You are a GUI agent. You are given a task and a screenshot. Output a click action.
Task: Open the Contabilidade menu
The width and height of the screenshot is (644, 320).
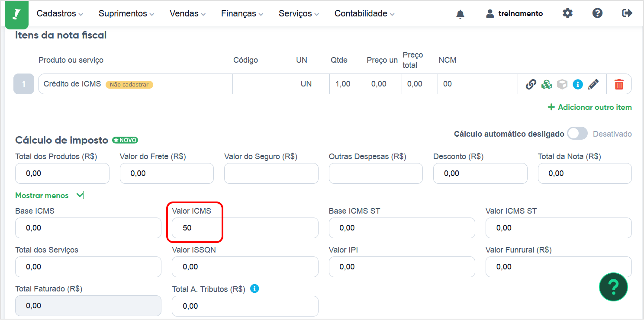[x=361, y=13]
